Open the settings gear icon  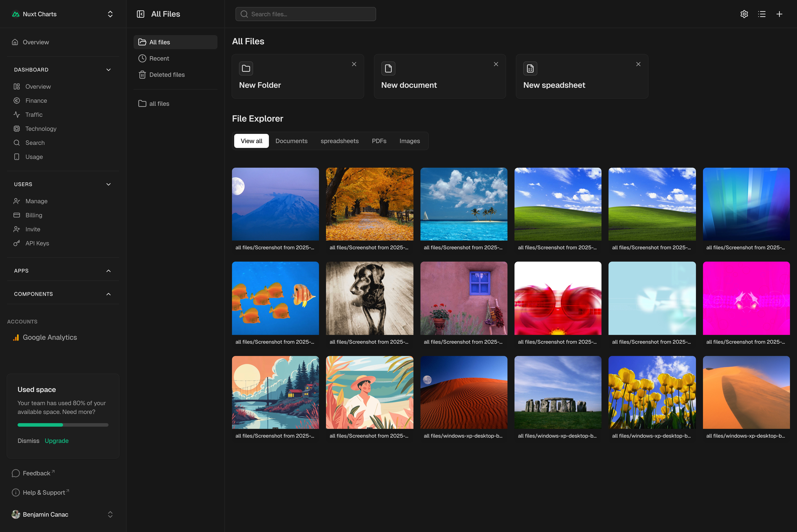click(744, 14)
